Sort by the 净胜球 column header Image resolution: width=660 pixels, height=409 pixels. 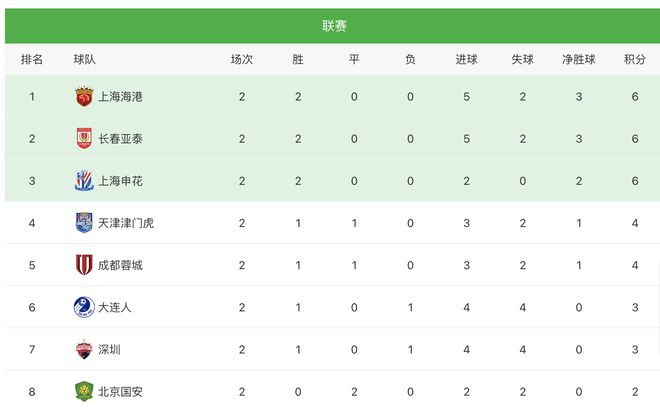pyautogui.click(x=578, y=59)
